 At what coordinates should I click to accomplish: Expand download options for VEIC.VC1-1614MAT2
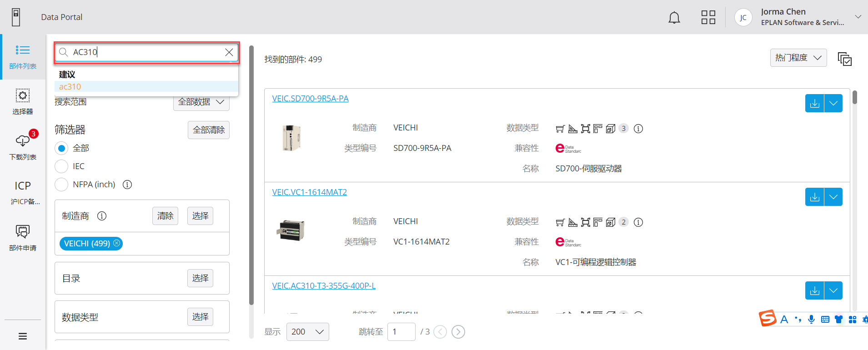pos(833,197)
